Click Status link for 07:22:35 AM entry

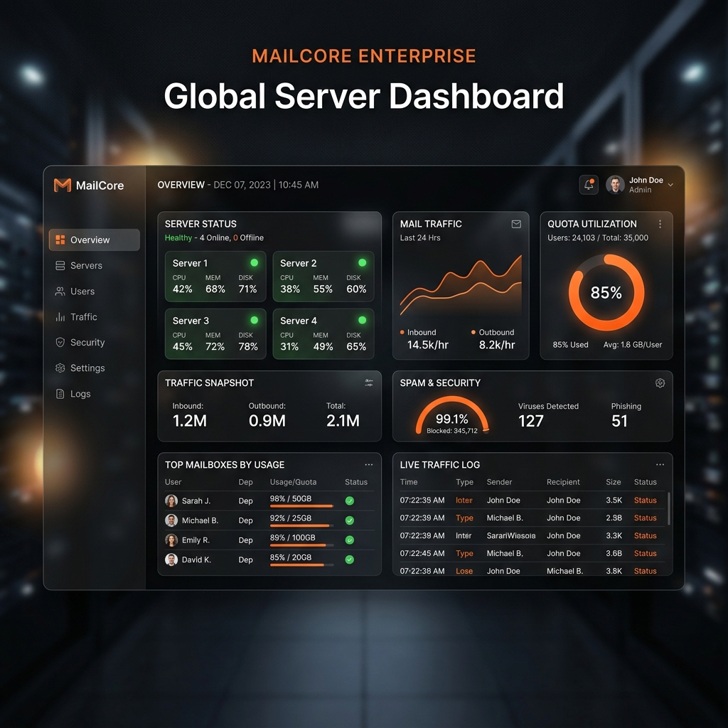[x=645, y=500]
